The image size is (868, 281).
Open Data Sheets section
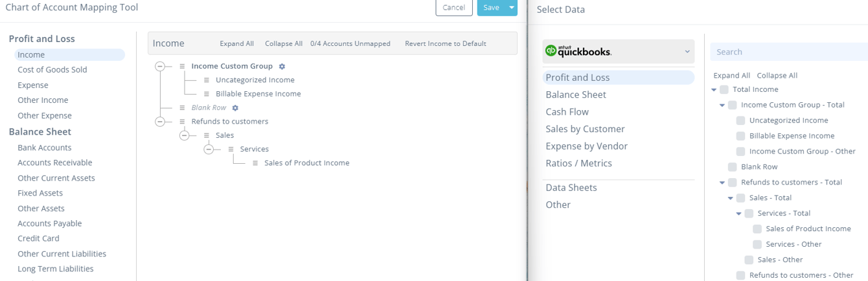coord(571,188)
